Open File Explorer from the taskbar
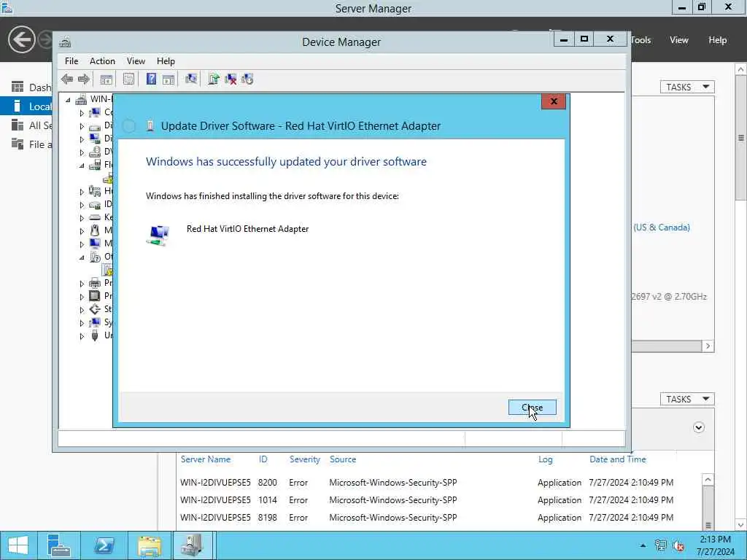The image size is (747, 560). [149, 545]
